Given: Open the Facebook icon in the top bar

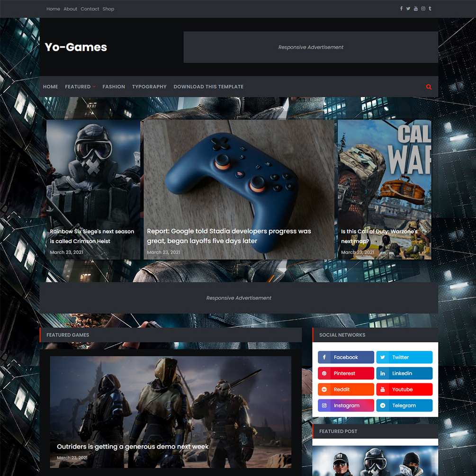Looking at the screenshot, I should pyautogui.click(x=401, y=9).
